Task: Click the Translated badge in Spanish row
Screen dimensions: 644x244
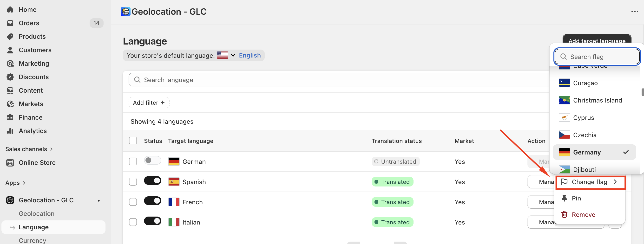Action: pos(392,182)
